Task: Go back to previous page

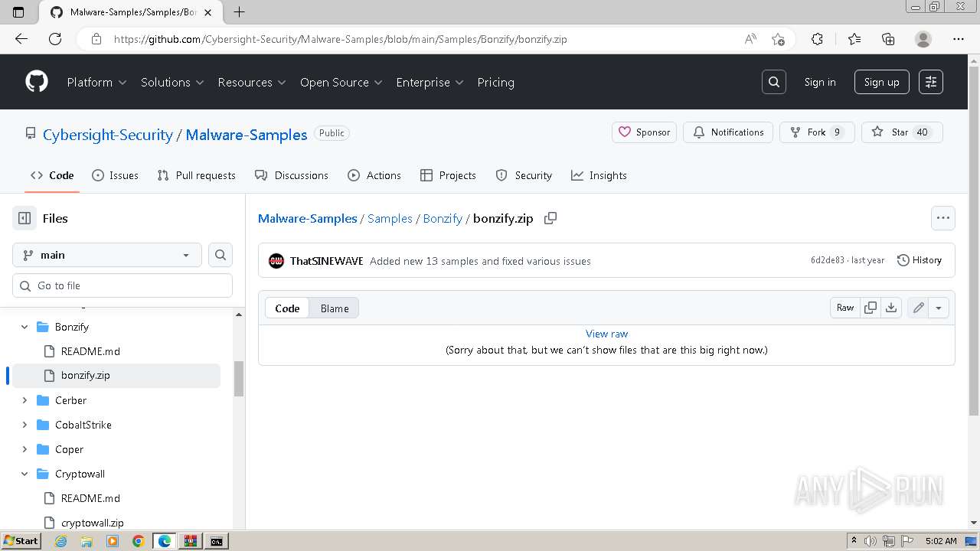Action: [x=21, y=39]
